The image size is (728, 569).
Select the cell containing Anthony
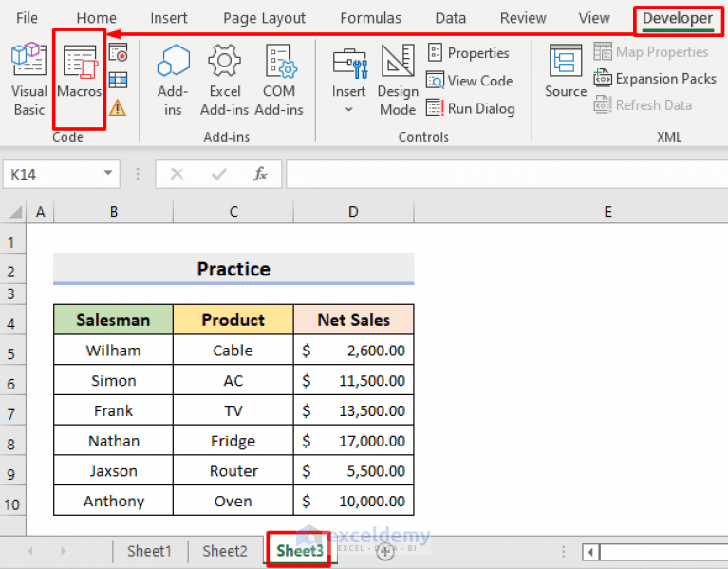[113, 501]
